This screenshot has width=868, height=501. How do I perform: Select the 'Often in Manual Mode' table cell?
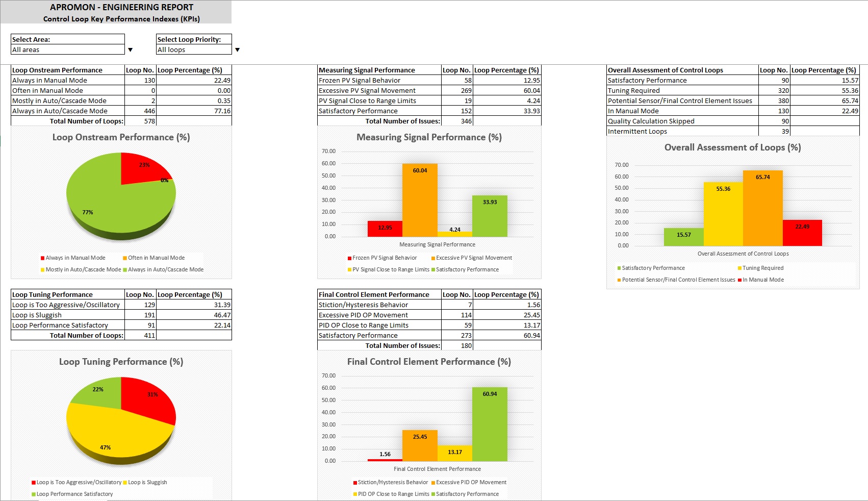coord(68,90)
